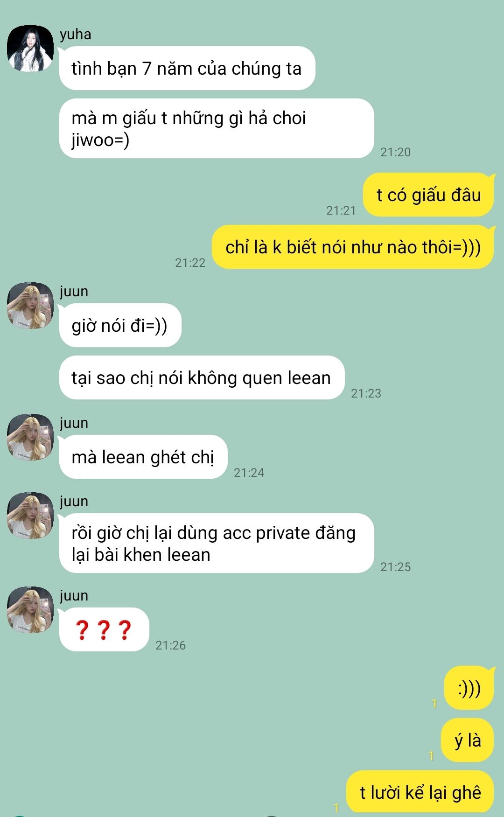The width and height of the screenshot is (504, 817).
Task: Select the yellow ':)))' bubble
Action: click(x=469, y=688)
